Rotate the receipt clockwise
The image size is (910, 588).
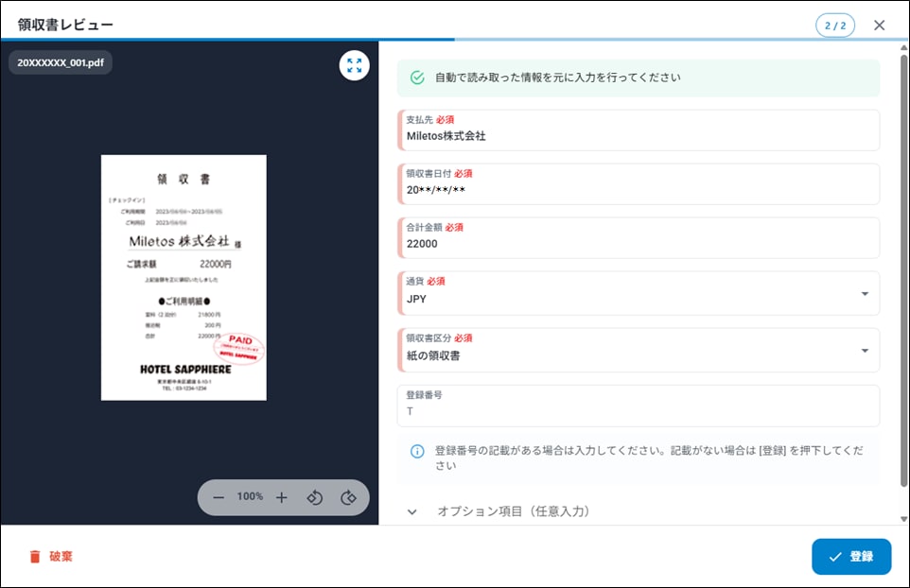point(348,497)
